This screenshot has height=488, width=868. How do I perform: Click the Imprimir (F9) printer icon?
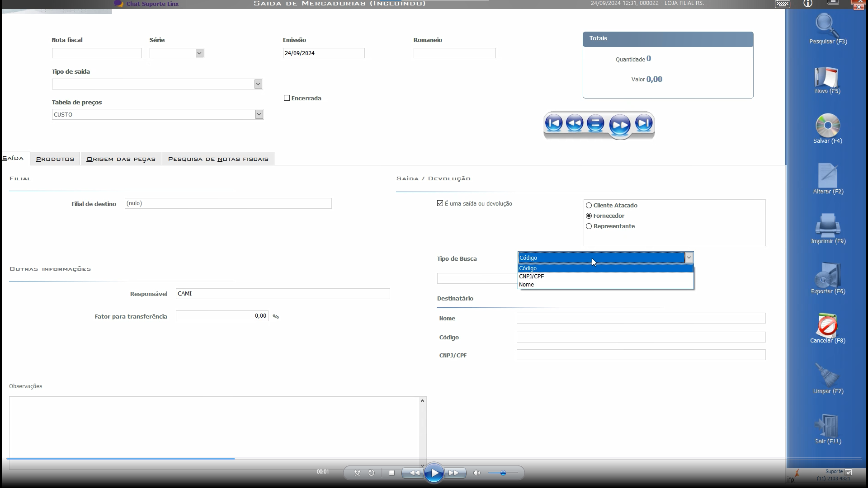[x=827, y=225]
